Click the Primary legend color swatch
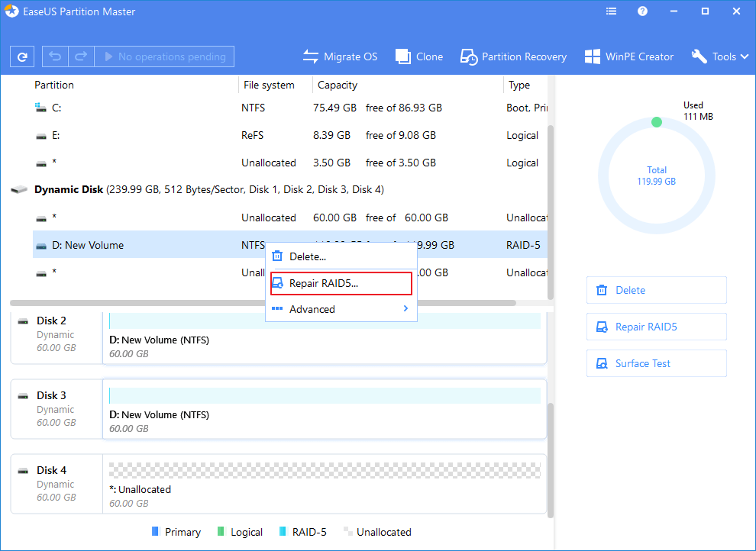Screen dimensions: 756x551 tap(155, 531)
